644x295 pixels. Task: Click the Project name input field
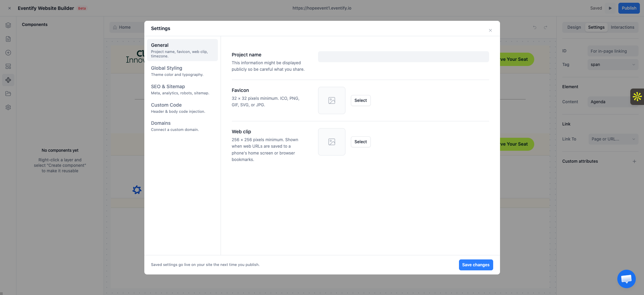click(x=403, y=57)
